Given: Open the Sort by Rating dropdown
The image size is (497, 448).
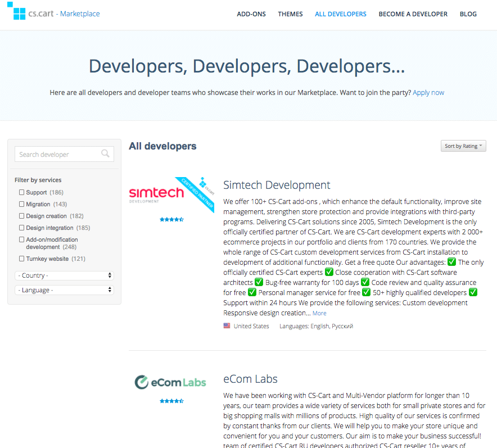Looking at the screenshot, I should [463, 145].
